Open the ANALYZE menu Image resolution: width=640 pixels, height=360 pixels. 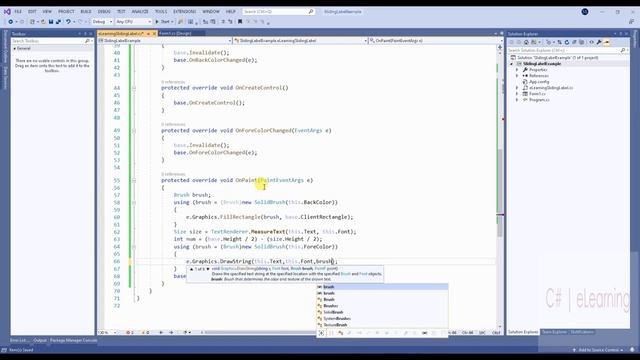coord(140,11)
